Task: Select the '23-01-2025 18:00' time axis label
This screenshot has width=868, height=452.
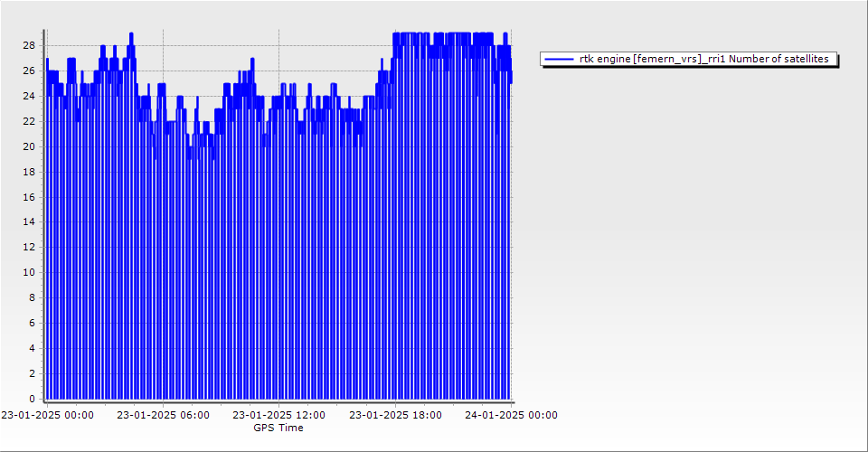Action: pos(395,415)
